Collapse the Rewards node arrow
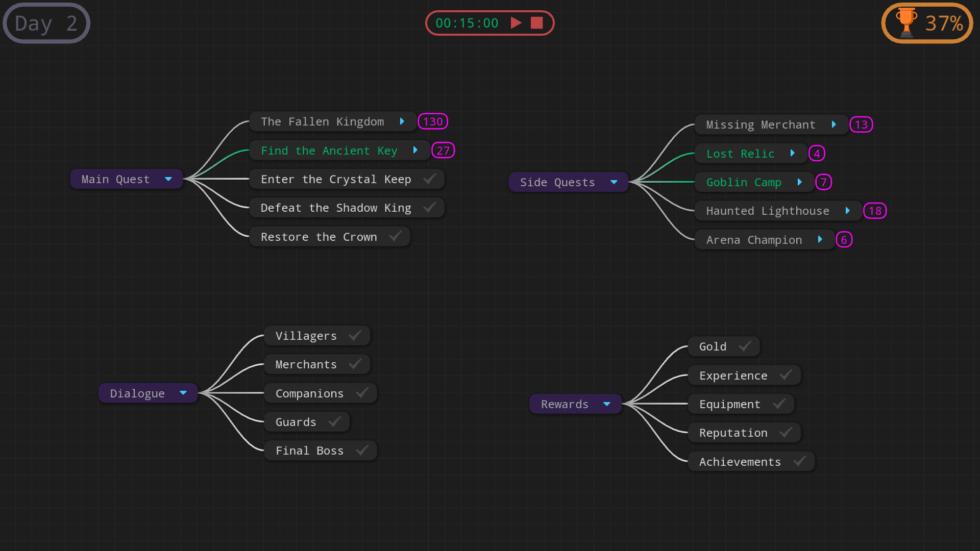 tap(607, 404)
